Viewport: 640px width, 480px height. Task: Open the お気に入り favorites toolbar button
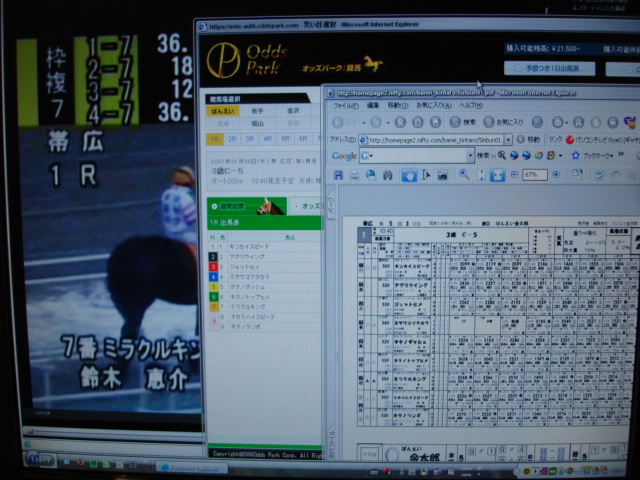(x=503, y=122)
